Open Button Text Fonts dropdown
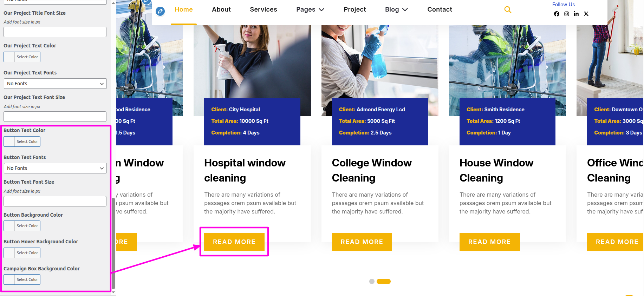The image size is (644, 296). [55, 168]
